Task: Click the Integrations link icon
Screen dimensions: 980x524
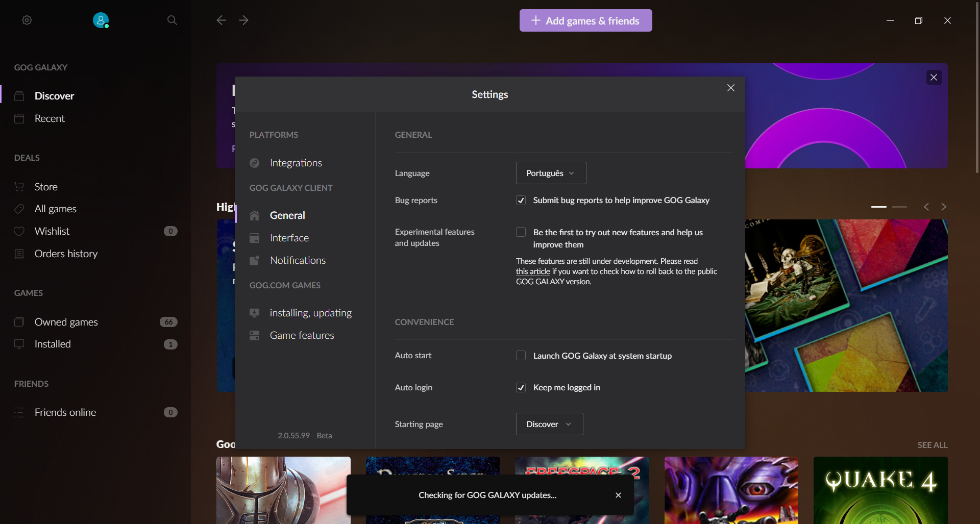Action: click(255, 163)
